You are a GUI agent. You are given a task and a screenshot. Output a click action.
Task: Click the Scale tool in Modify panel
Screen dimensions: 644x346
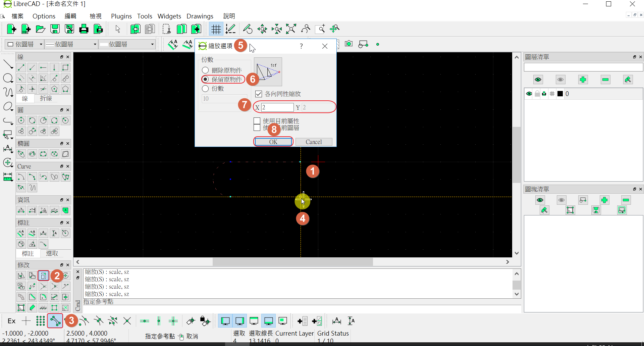click(43, 276)
